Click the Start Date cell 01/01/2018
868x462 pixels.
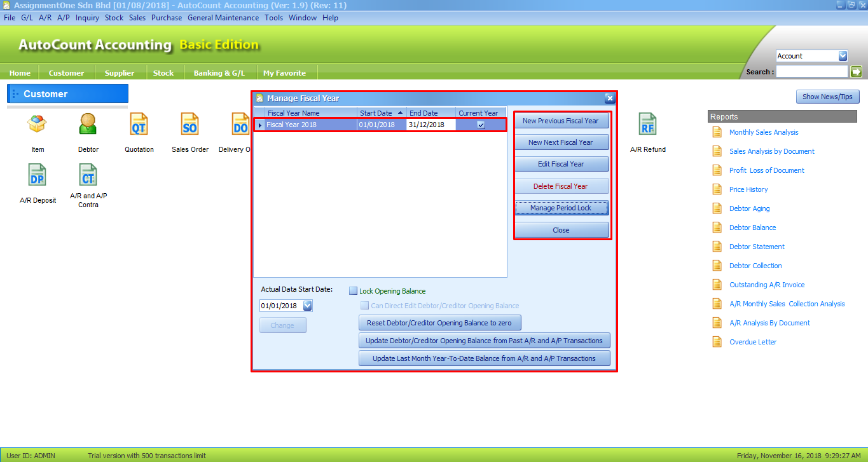click(x=382, y=125)
